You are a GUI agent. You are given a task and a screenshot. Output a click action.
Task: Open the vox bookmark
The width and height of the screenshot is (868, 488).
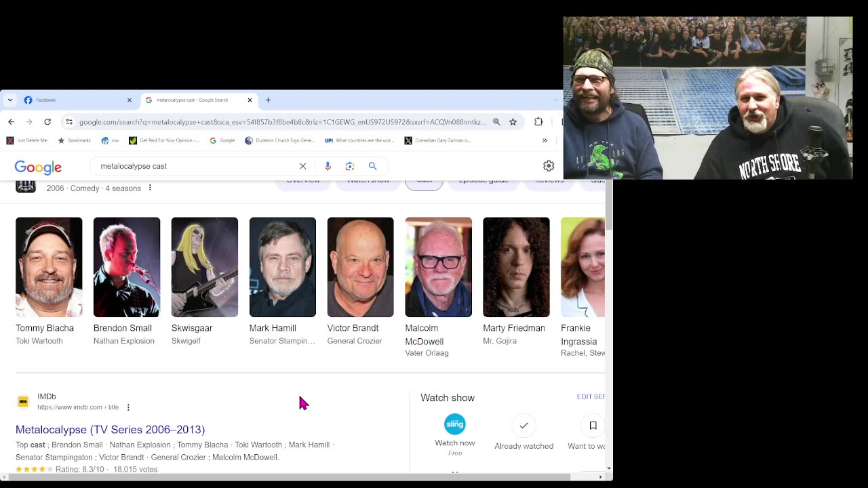(x=110, y=140)
